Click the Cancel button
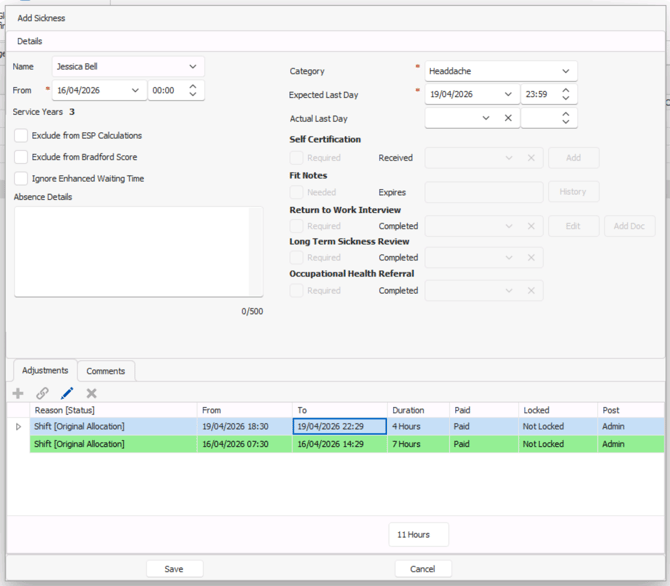 pos(422,568)
